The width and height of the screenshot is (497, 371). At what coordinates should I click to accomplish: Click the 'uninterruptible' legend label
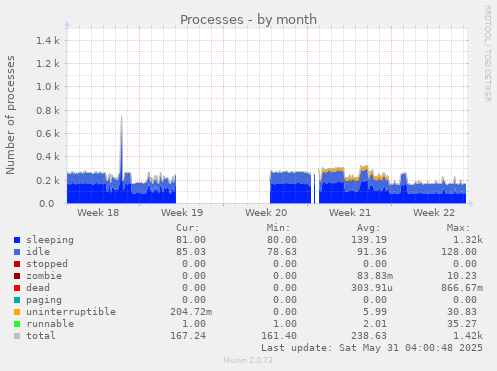tap(71, 312)
